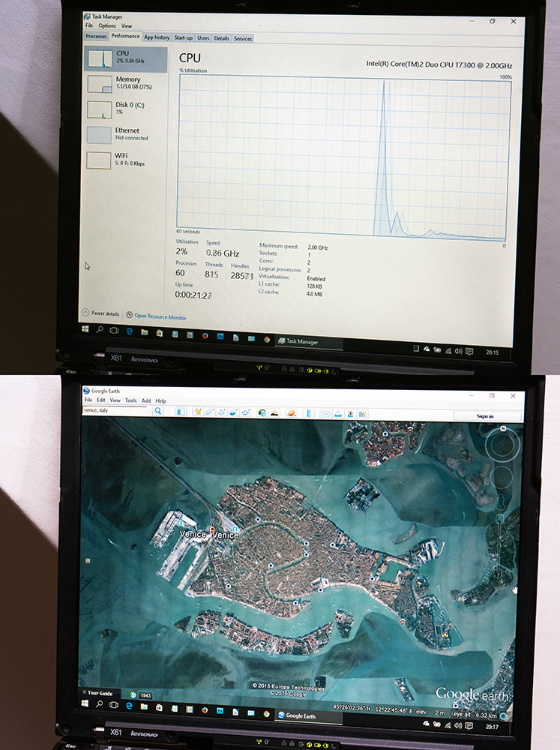Switch to the Details tab
Image resolution: width=560 pixels, height=750 pixels.
(221, 38)
